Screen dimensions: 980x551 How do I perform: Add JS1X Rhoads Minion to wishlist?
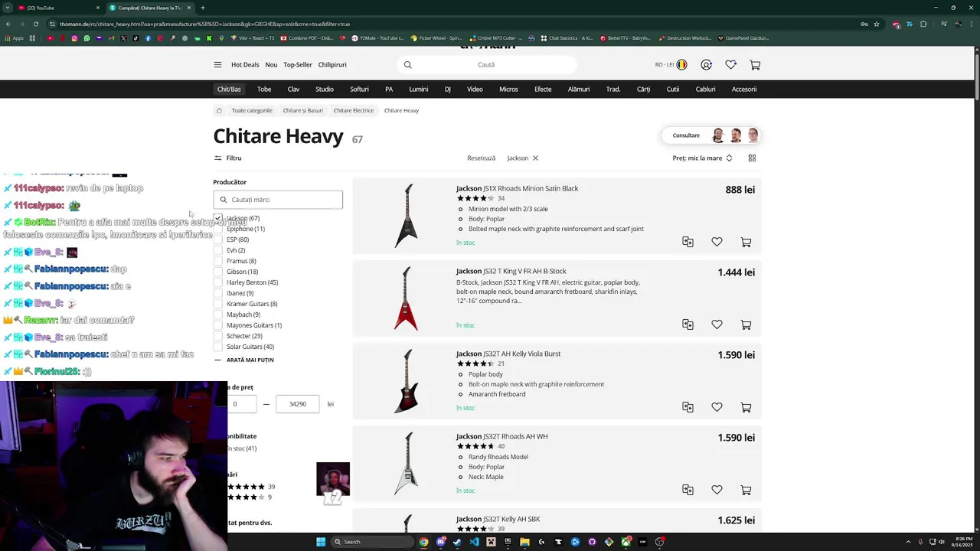(x=717, y=242)
